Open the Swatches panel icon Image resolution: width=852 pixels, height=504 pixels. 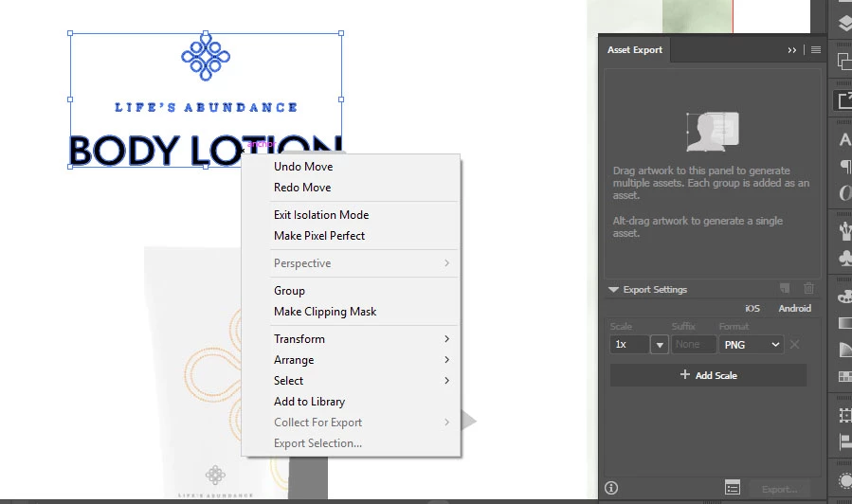[x=845, y=376]
